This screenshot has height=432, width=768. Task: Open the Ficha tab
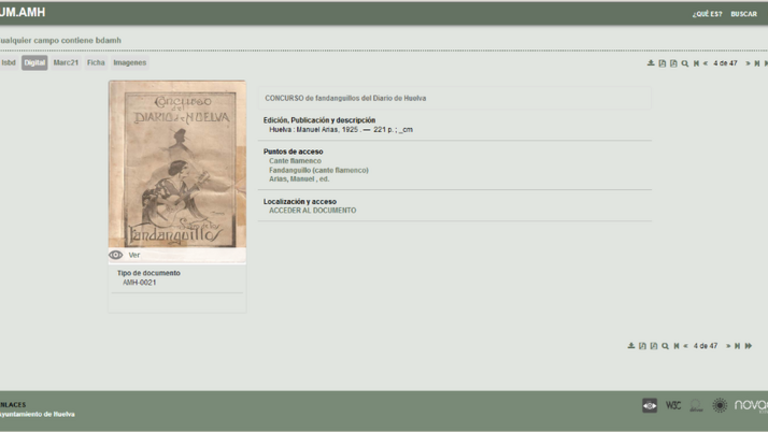[95, 63]
